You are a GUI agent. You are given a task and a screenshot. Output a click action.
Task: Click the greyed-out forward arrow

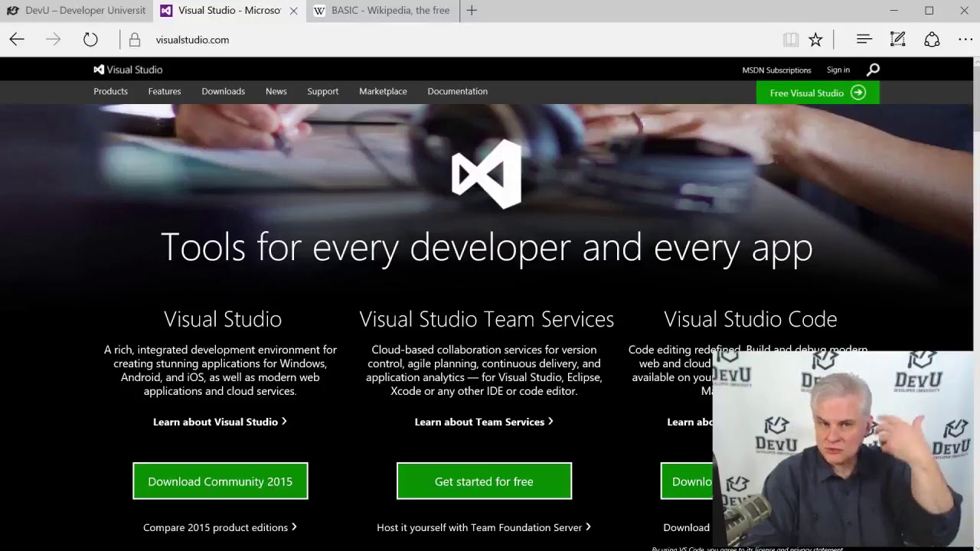pyautogui.click(x=53, y=40)
